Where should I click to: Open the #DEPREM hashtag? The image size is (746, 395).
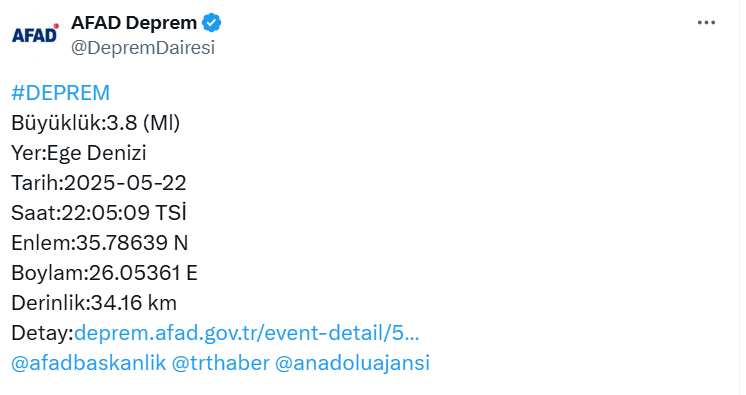(x=60, y=93)
